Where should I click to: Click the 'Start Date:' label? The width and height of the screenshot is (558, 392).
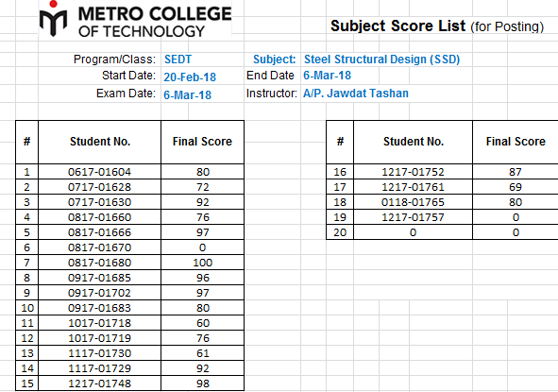128,76
